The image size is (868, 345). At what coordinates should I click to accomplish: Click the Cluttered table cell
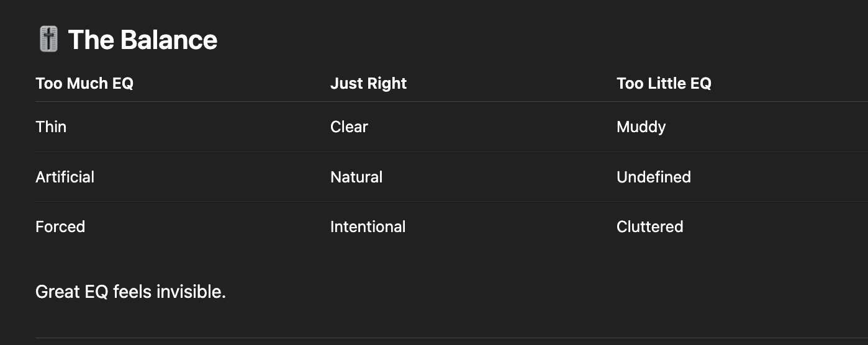coord(649,226)
